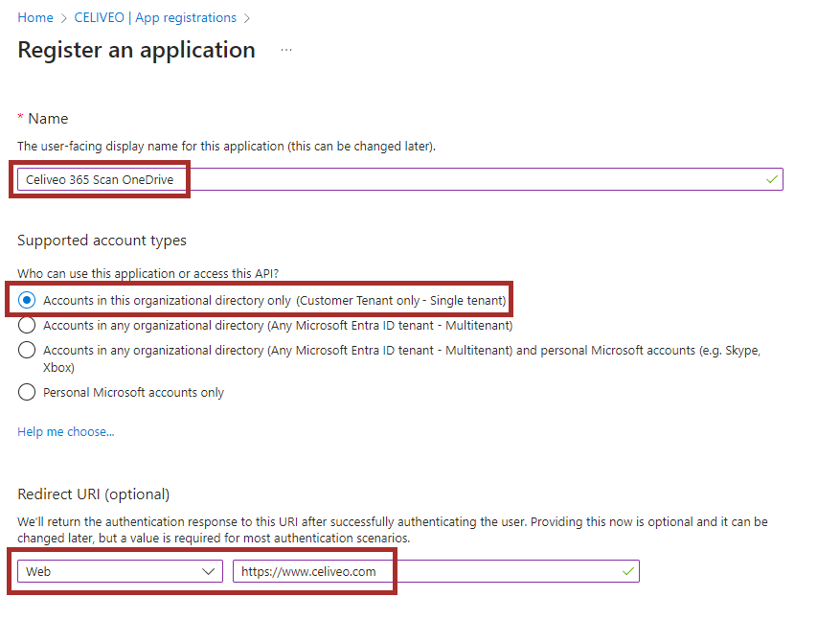
Task: Click the chevron after App registrations breadcrumb
Action: click(x=248, y=18)
